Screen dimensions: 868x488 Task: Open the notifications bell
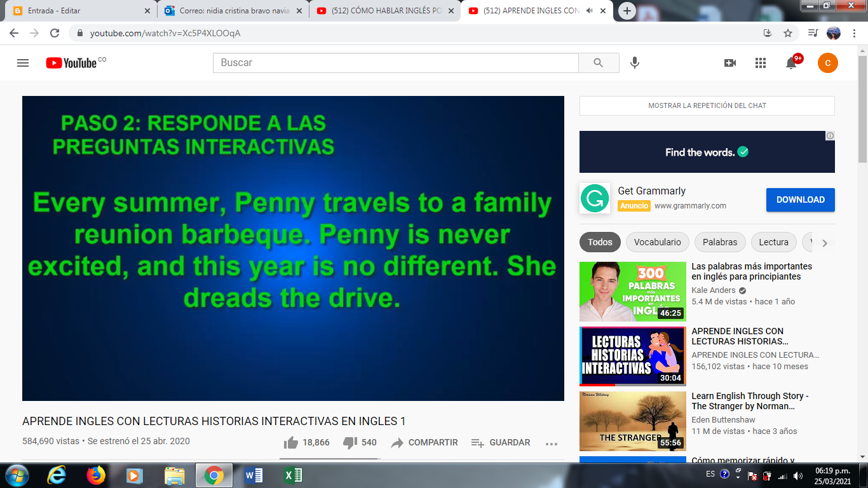point(792,63)
